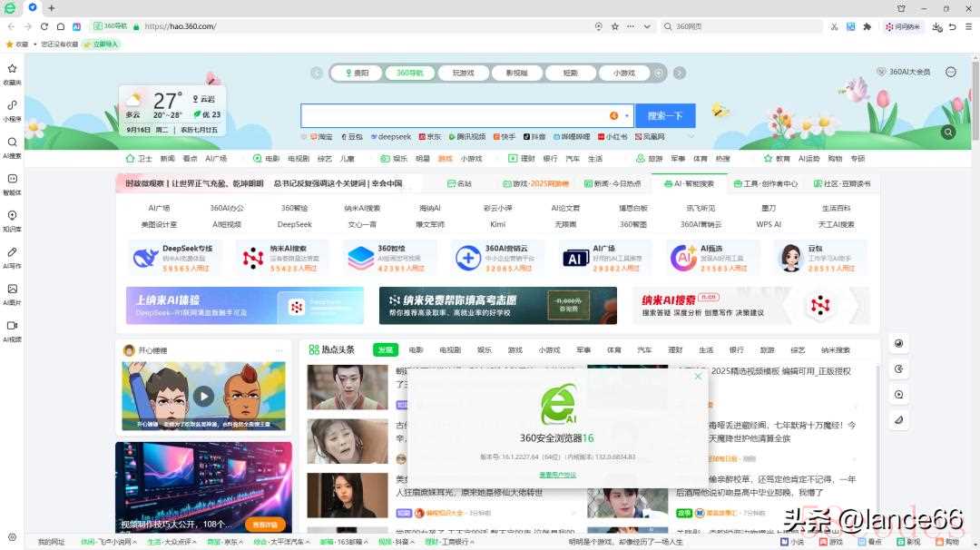Go to the browser home page icon

pos(61,26)
